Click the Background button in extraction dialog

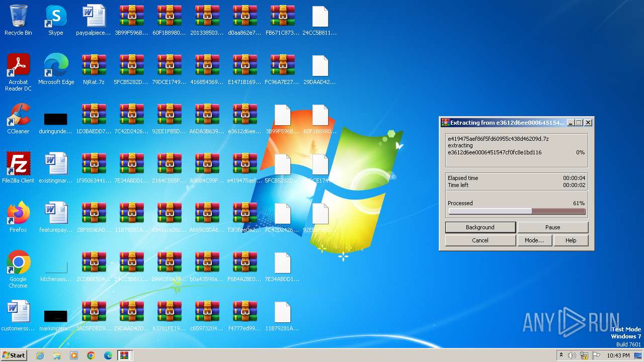(x=480, y=227)
